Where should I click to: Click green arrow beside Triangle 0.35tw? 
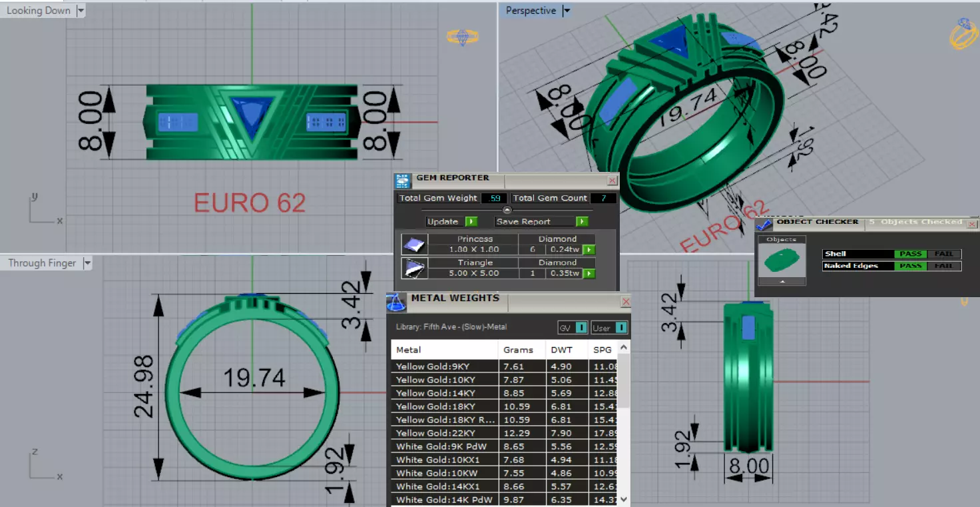(589, 274)
